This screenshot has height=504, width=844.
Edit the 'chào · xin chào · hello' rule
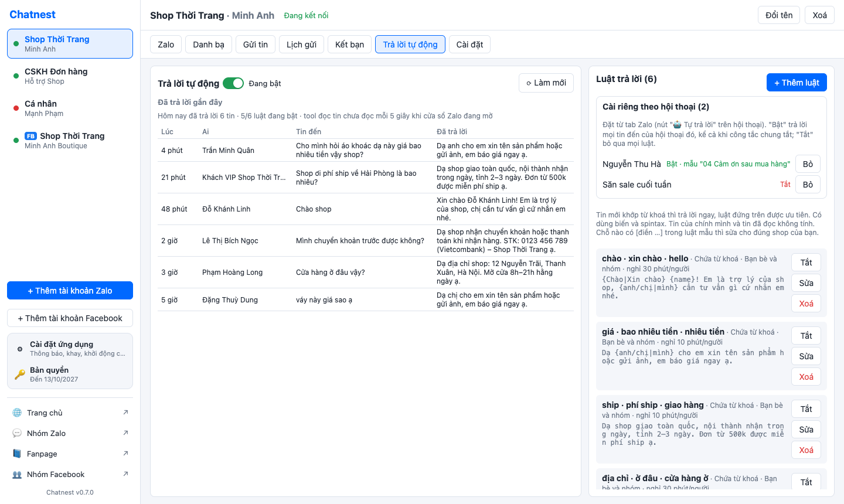806,283
